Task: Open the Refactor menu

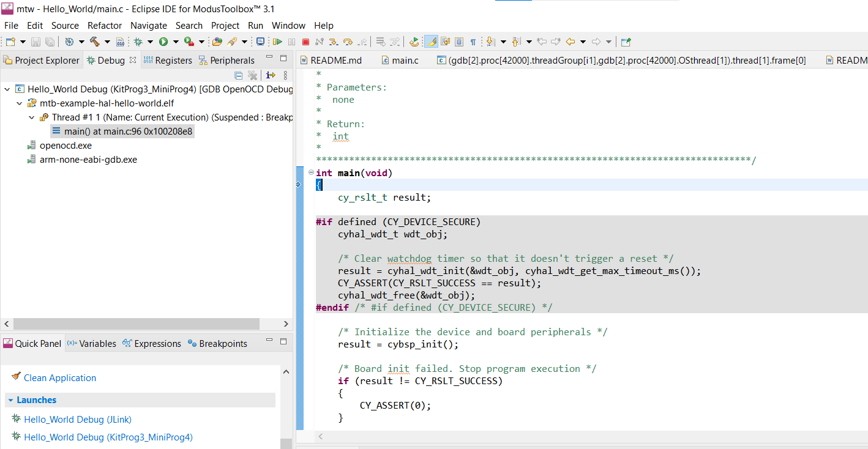Action: pos(105,26)
